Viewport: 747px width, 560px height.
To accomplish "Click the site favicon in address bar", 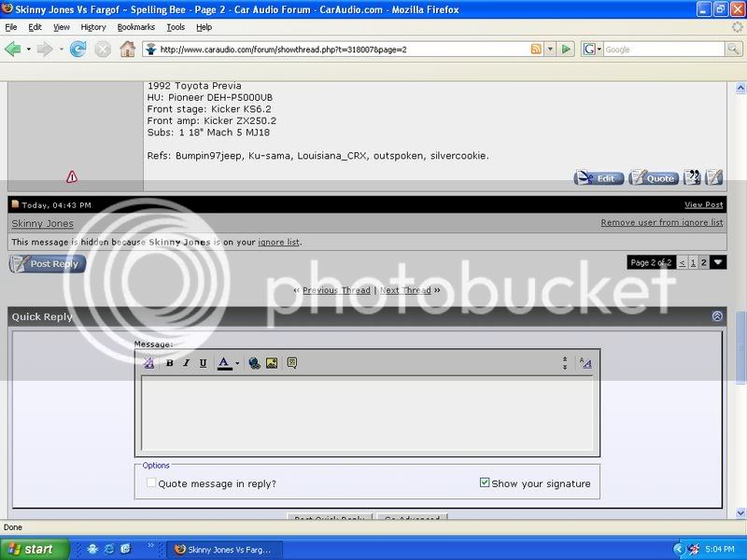I will tap(150, 49).
